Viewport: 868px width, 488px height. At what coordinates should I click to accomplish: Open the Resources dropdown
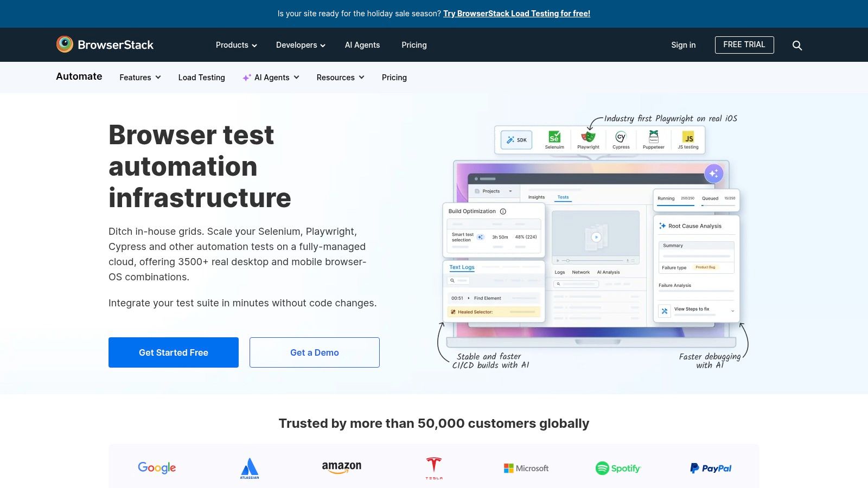pos(341,78)
